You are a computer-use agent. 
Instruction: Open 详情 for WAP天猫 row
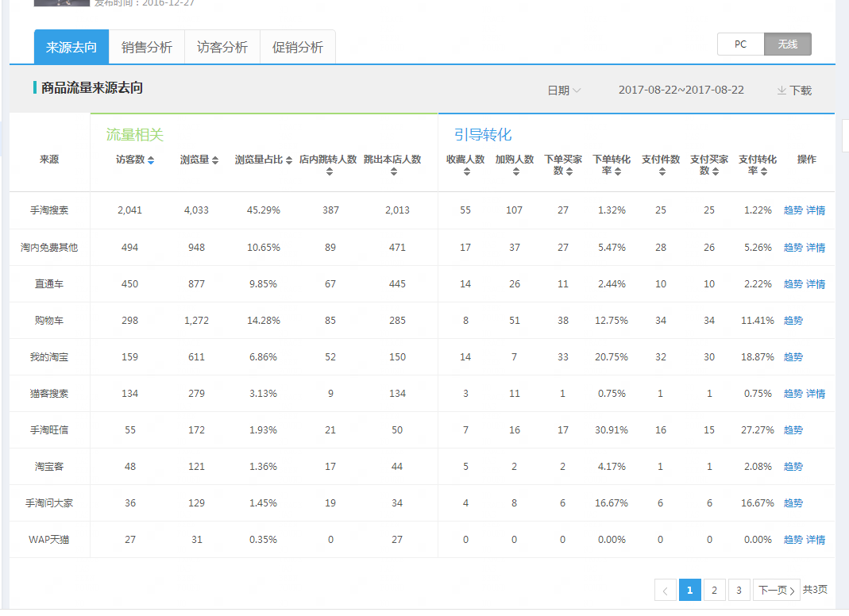point(816,540)
